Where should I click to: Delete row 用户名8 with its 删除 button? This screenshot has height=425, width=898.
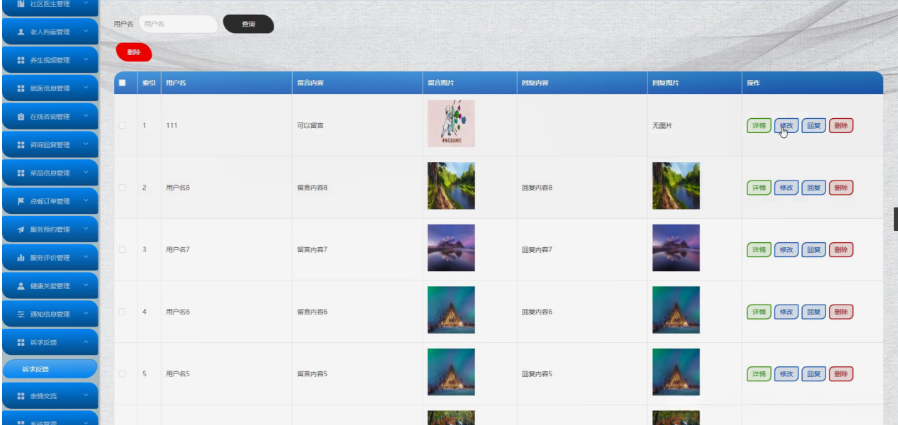841,187
